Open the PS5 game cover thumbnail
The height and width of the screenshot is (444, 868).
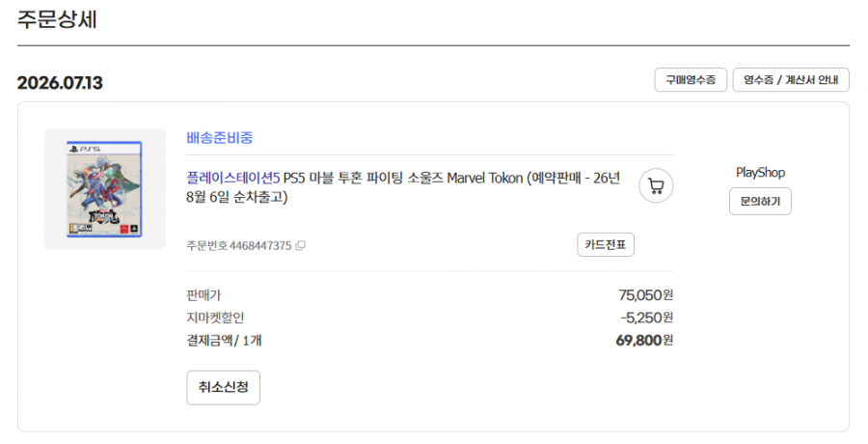click(104, 189)
